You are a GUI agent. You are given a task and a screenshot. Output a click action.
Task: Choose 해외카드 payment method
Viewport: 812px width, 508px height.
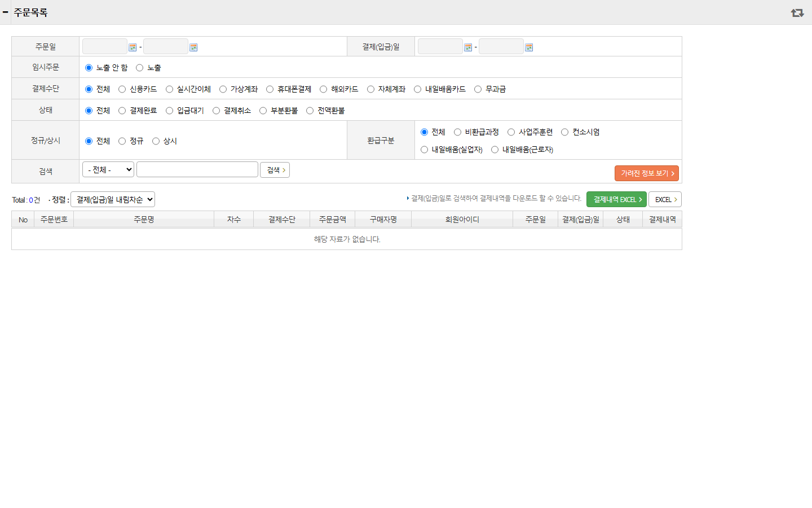click(x=323, y=89)
